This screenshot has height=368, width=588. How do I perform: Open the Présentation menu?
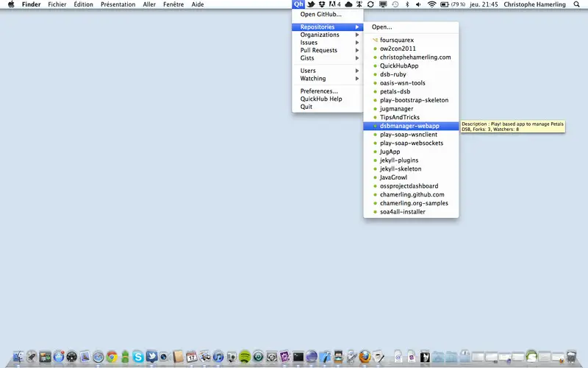[x=118, y=4]
